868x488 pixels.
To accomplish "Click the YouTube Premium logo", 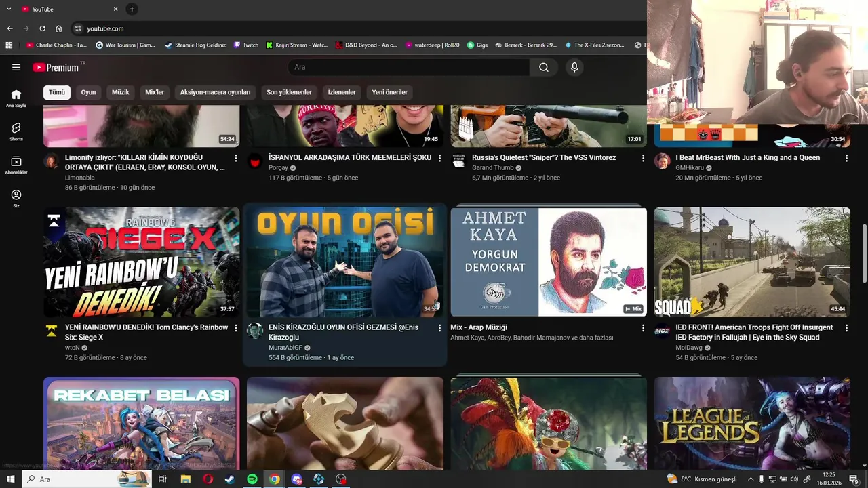I will [56, 67].
